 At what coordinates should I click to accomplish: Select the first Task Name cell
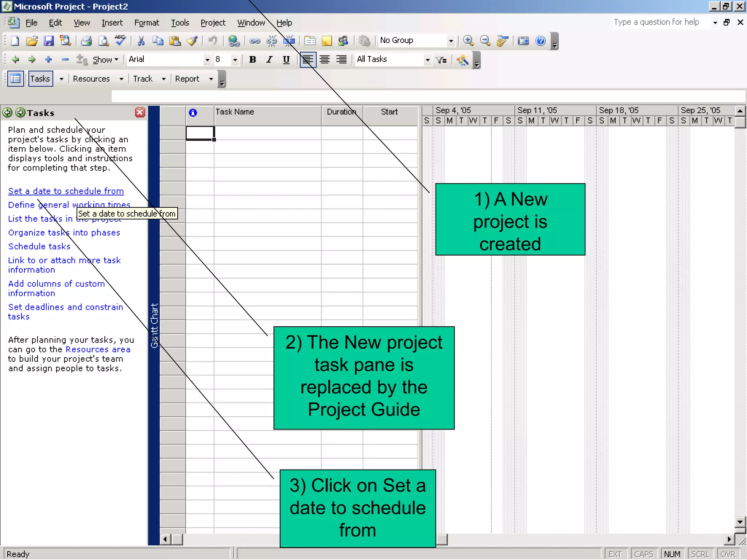pos(268,133)
